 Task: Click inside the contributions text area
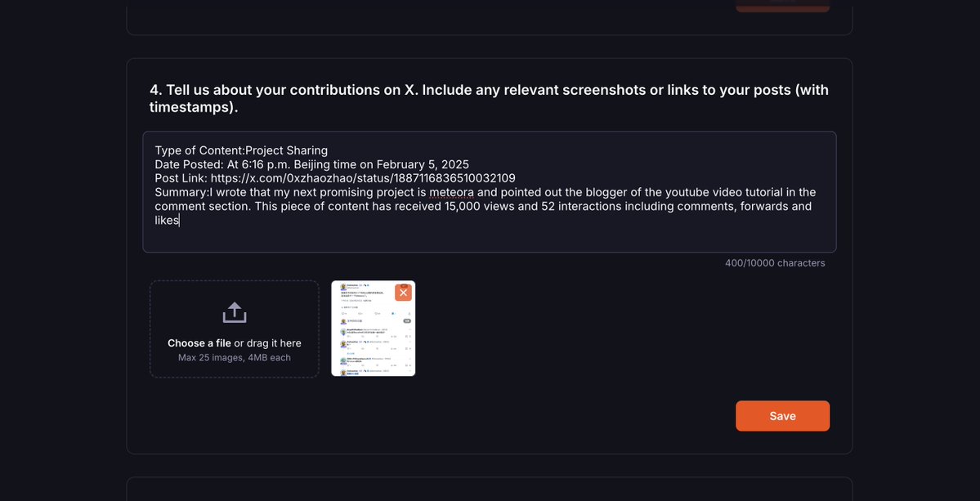click(x=490, y=192)
